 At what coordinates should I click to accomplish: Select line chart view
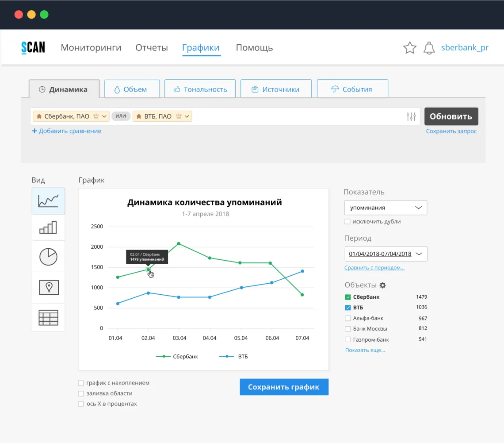(x=48, y=201)
